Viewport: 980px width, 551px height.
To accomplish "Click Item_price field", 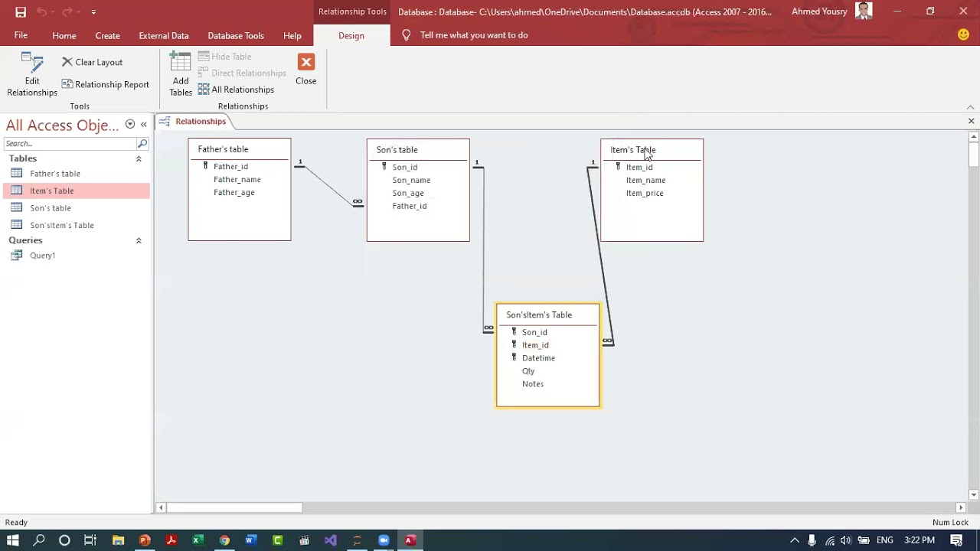I will coord(645,194).
